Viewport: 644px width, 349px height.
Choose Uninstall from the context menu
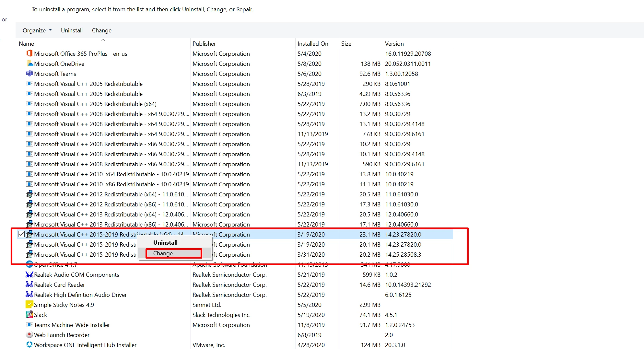(165, 242)
